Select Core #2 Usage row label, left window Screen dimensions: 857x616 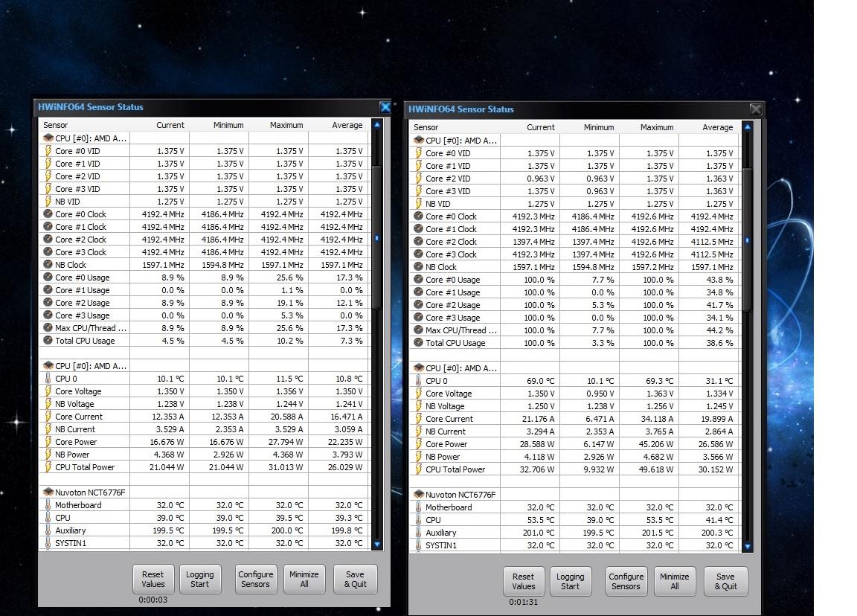point(82,303)
